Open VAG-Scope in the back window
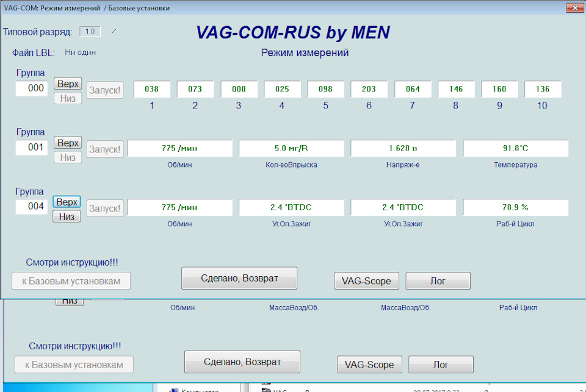This screenshot has width=586, height=392. [370, 365]
